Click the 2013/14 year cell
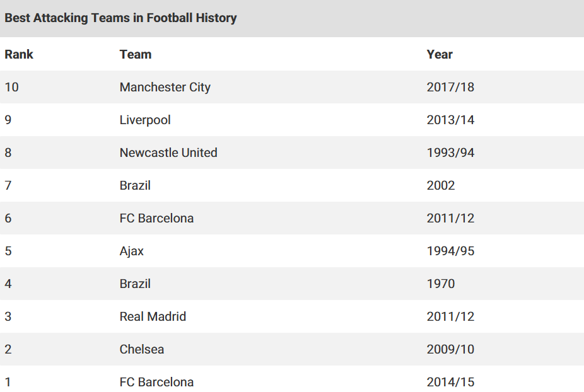The height and width of the screenshot is (392, 584). [450, 120]
